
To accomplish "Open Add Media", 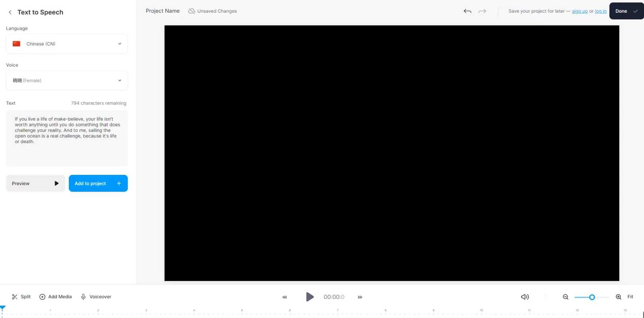I will [55, 297].
